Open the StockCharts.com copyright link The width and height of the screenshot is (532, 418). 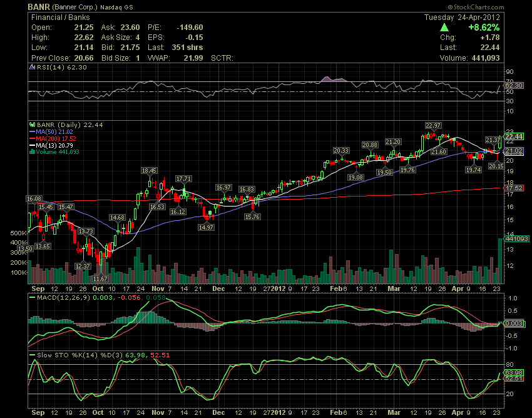click(476, 7)
